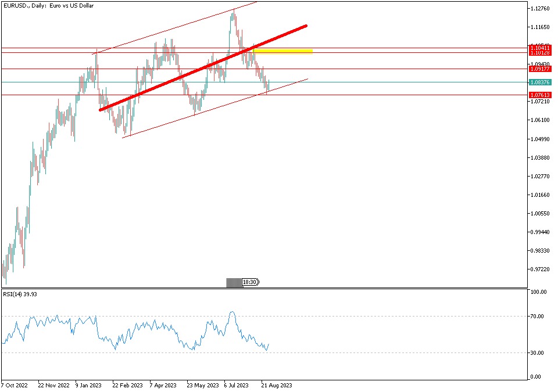The image size is (558, 392).
Task: Click the 7 Oct 2022 date label
Action: [x=15, y=385]
